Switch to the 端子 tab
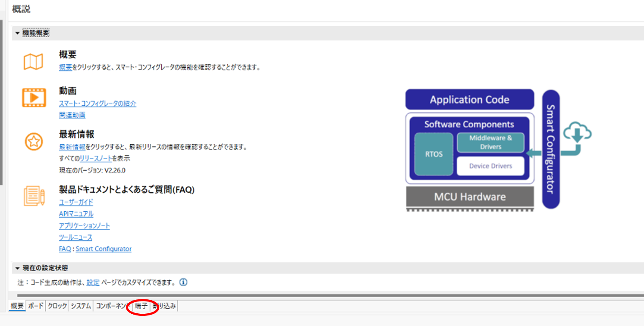Image resolution: width=644 pixels, height=326 pixels. 141,306
